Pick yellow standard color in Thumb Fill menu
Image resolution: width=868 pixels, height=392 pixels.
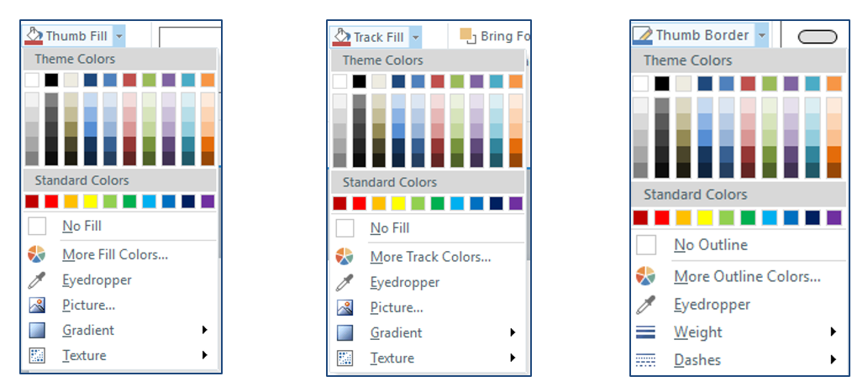90,201
